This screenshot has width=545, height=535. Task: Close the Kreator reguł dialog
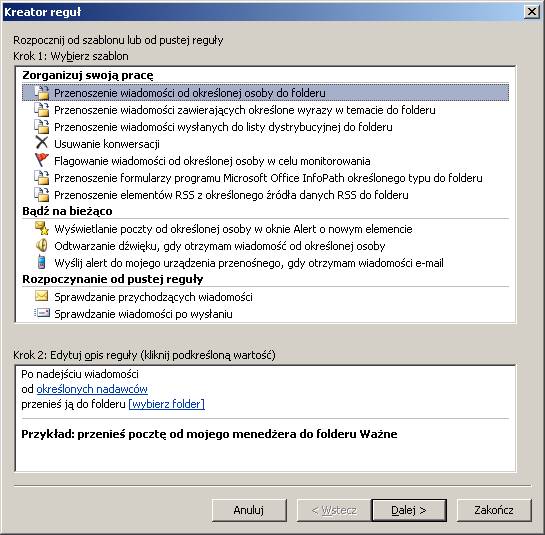click(532, 11)
